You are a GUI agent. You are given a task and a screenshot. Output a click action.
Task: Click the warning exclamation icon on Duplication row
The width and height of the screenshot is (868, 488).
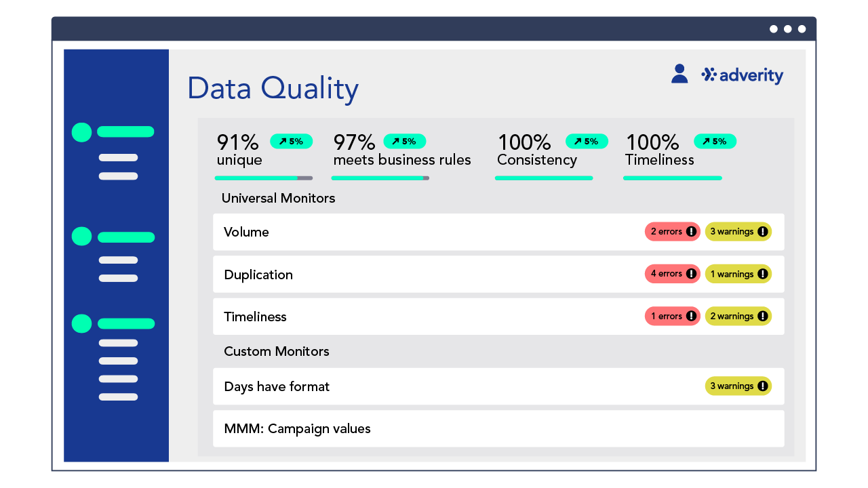pos(764,273)
